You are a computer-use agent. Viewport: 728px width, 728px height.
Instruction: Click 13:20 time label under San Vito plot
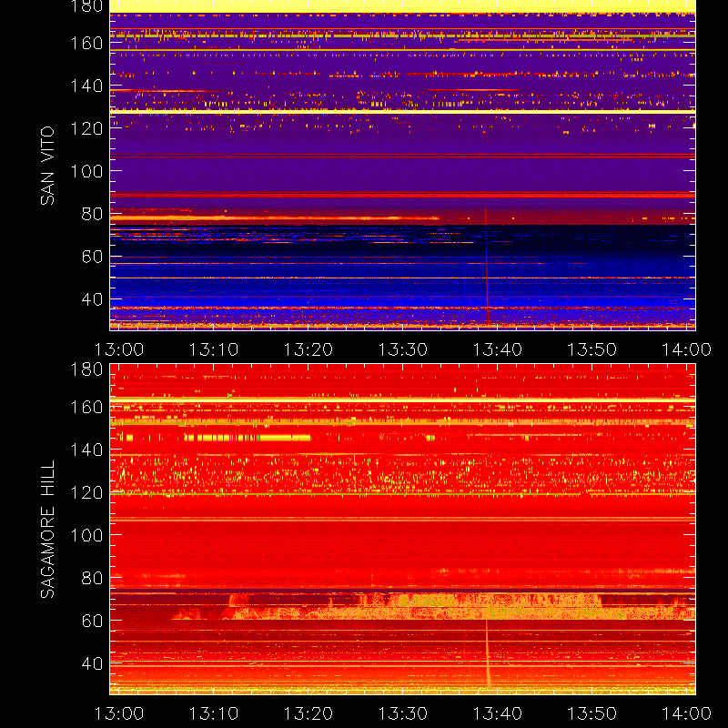(308, 349)
